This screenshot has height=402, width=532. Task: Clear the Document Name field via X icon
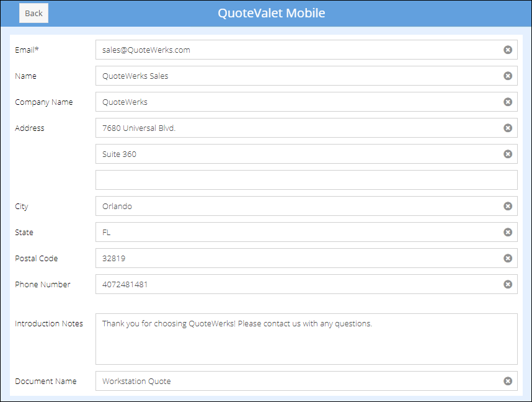click(508, 381)
